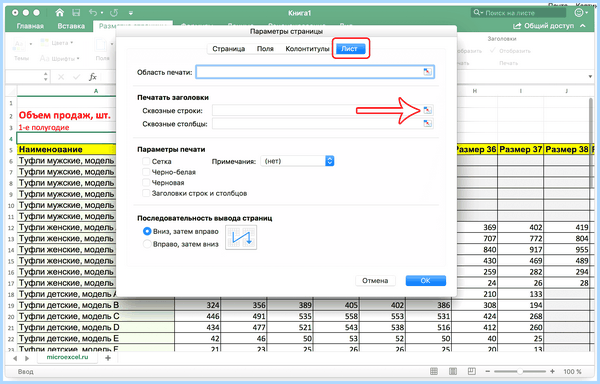The image size is (600, 384).
Task: Enable the Черновая checkbox
Action: click(146, 182)
